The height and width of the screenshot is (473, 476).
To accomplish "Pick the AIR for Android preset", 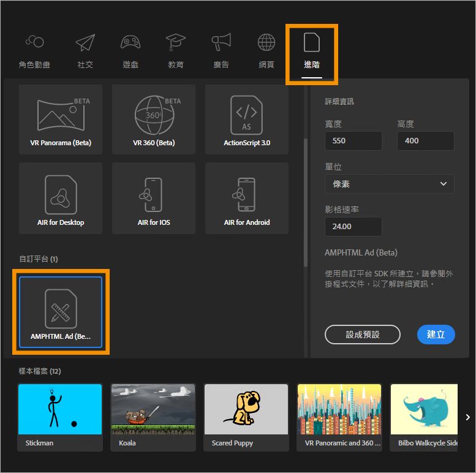I will (247, 199).
